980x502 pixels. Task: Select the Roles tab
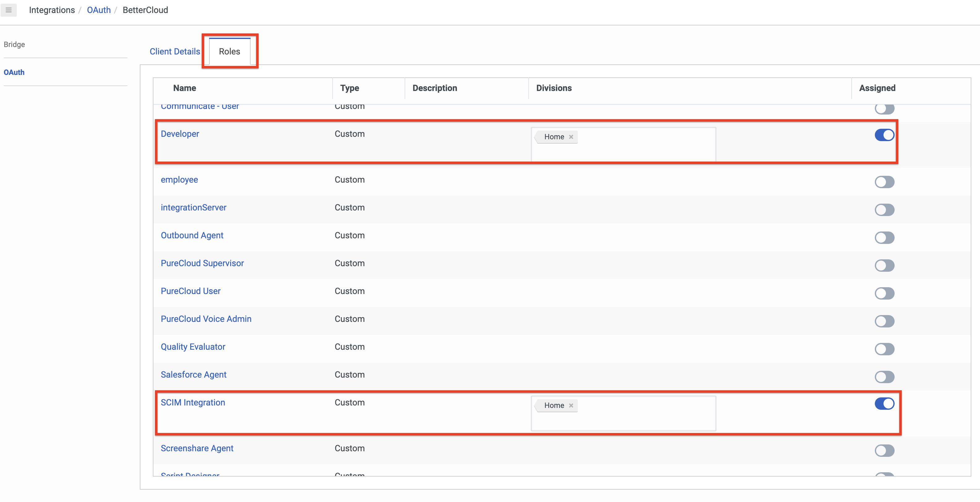pos(230,51)
